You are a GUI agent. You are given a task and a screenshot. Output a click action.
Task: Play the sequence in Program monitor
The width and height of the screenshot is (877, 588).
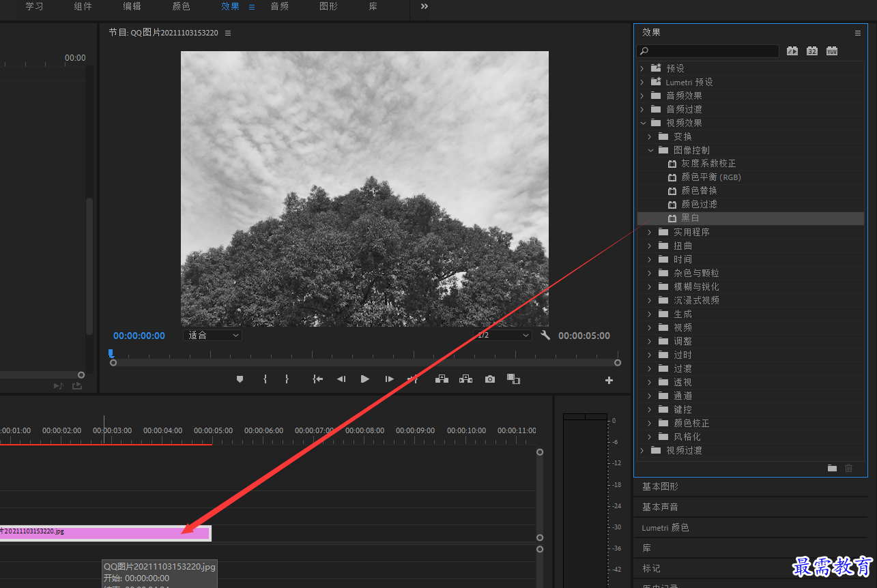click(x=365, y=379)
